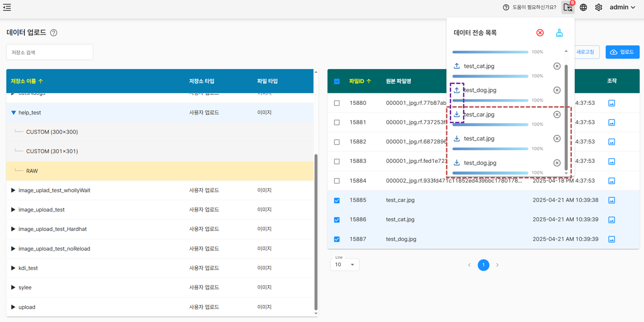Check the box for file 15884

(x=337, y=181)
